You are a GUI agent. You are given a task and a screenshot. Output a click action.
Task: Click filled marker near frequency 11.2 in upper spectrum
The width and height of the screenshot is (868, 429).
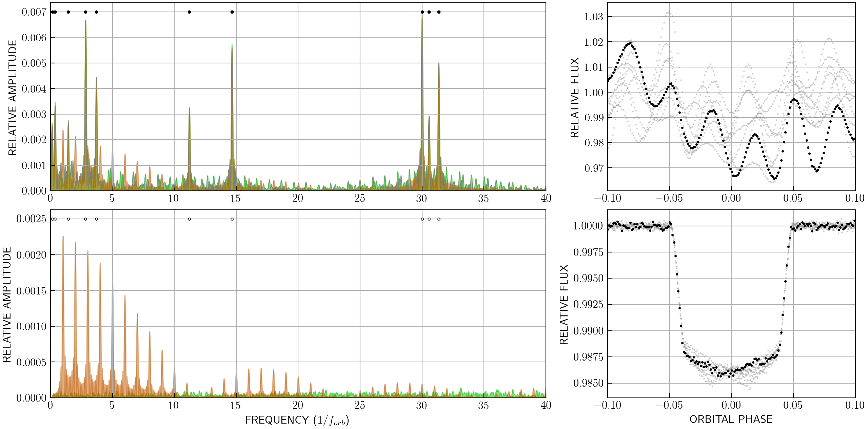point(189,12)
